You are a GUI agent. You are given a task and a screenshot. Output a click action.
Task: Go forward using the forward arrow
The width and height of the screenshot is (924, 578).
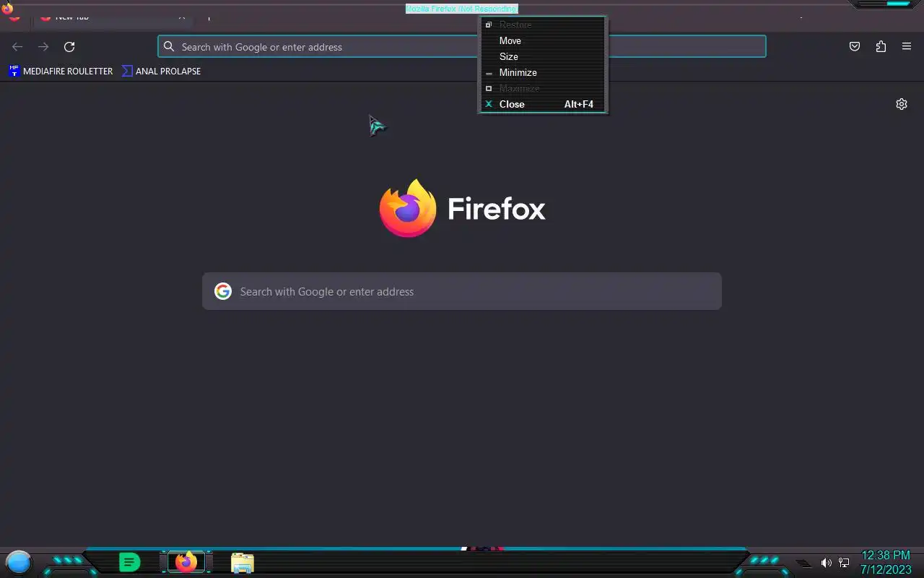pyautogui.click(x=43, y=47)
